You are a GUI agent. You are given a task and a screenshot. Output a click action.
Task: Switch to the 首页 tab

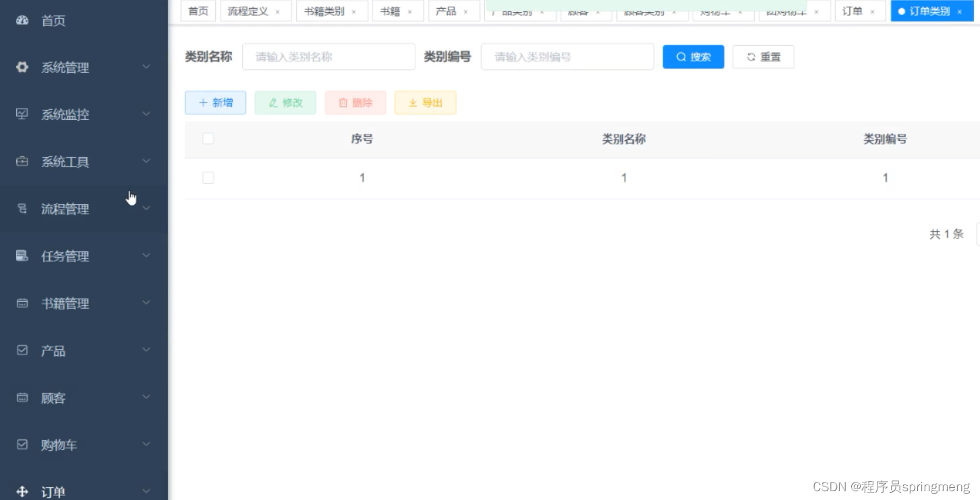(198, 11)
